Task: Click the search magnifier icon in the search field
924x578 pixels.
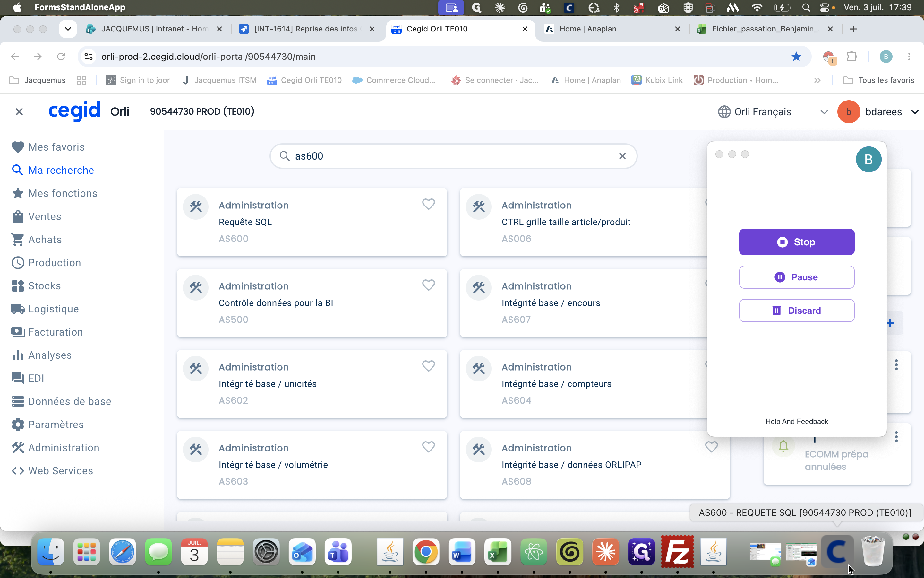Action: (x=285, y=156)
